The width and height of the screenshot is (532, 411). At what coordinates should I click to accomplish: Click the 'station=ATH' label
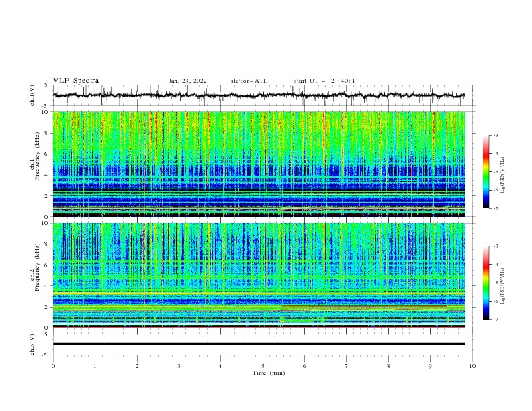249,81
